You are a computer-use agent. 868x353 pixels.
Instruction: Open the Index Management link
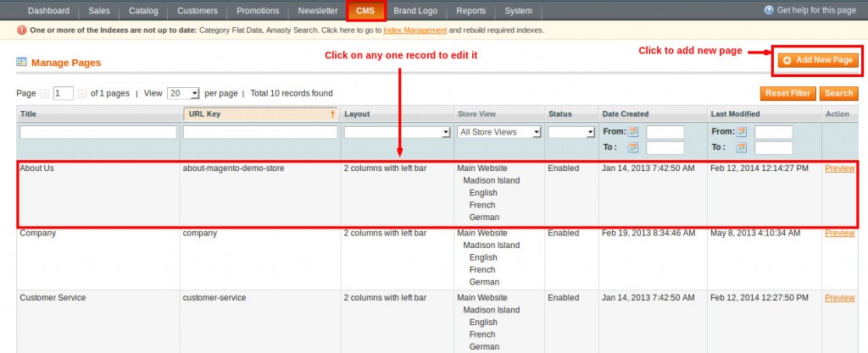pos(413,30)
